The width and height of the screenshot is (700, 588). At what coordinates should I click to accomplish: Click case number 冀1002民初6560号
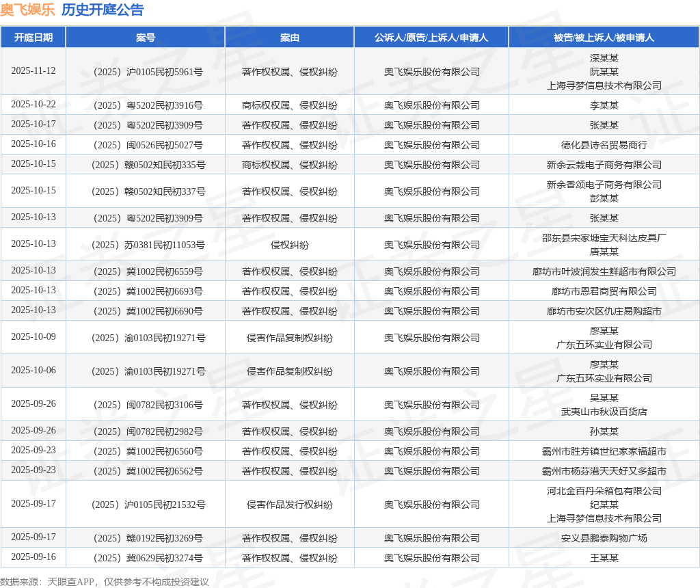point(148,451)
